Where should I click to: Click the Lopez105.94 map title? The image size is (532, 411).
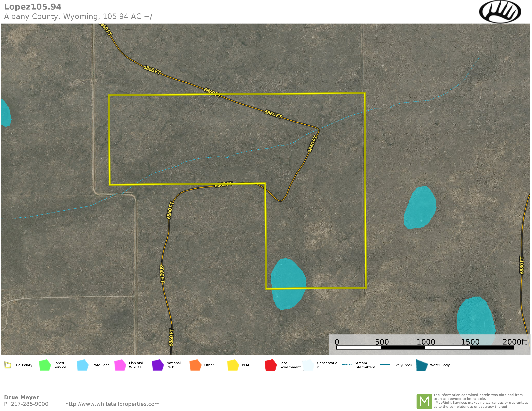click(33, 7)
